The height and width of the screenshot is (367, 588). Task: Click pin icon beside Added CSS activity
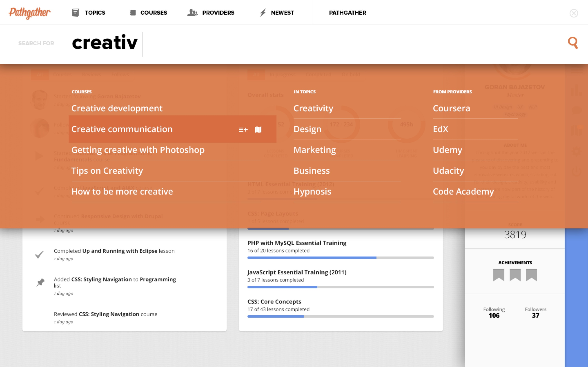point(40,282)
